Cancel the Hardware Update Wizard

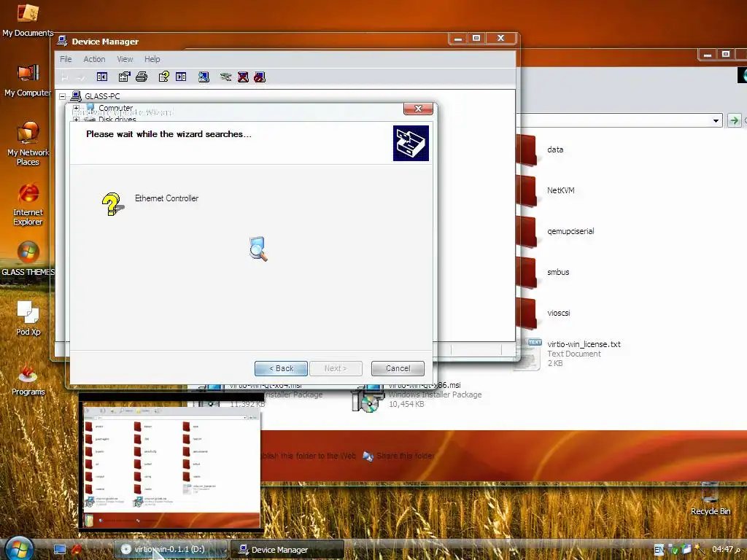point(398,368)
